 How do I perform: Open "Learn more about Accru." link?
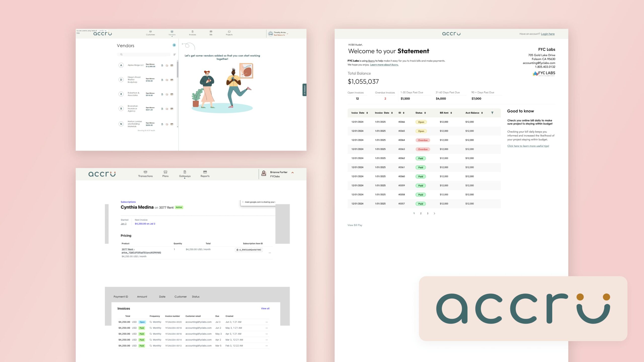pyautogui.click(x=384, y=65)
